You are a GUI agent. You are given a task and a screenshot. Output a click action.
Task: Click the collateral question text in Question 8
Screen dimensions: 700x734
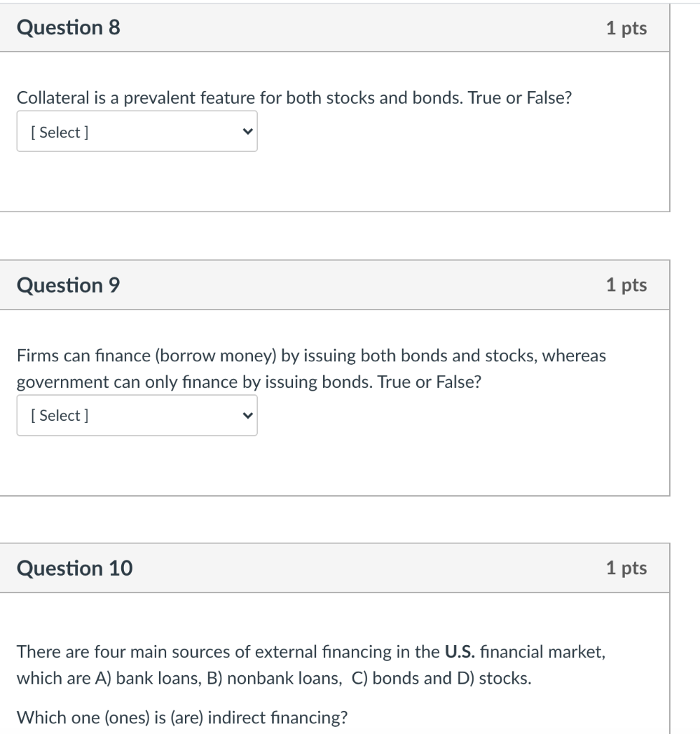point(294,97)
